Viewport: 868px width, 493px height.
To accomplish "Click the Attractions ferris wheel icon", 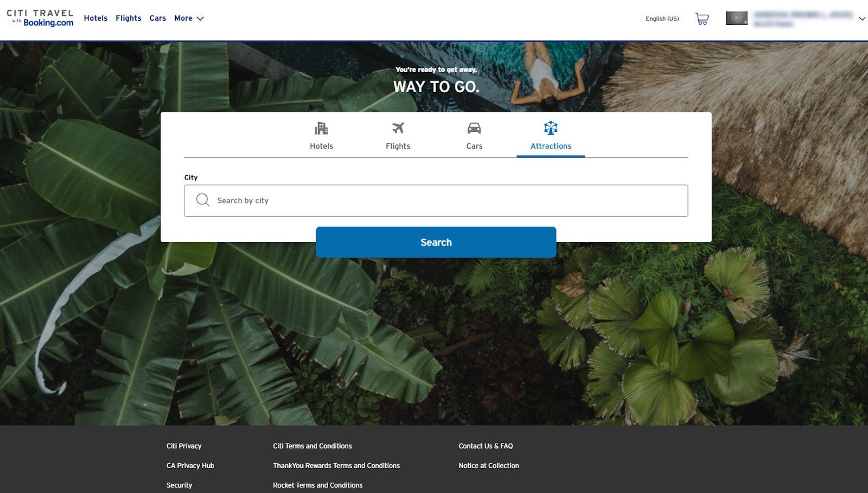I will 551,129.
